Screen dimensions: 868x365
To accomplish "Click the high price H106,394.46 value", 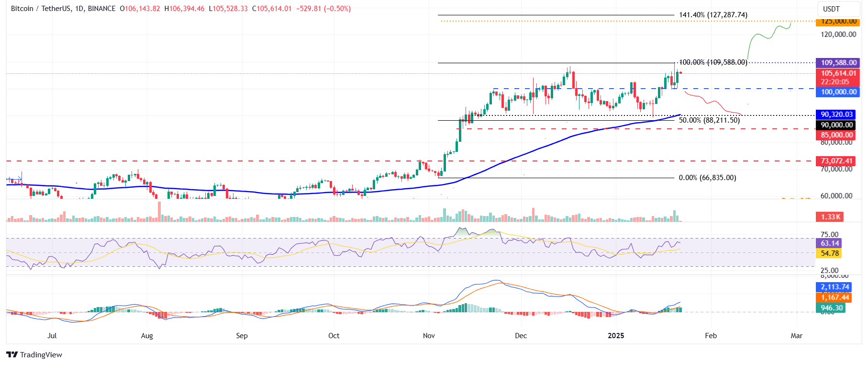I will click(184, 9).
